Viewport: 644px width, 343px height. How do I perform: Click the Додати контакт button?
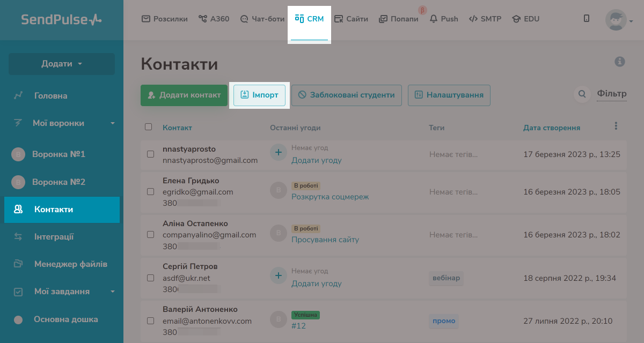184,95
